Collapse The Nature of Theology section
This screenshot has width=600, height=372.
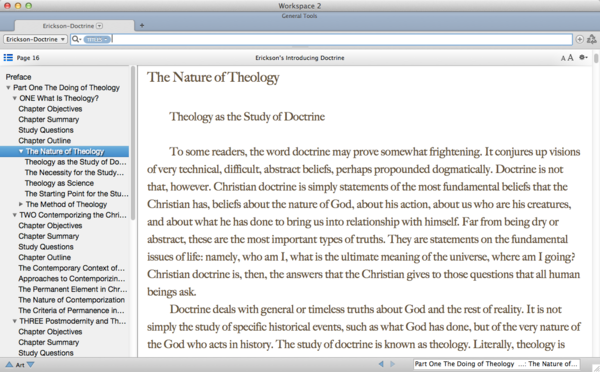point(21,151)
